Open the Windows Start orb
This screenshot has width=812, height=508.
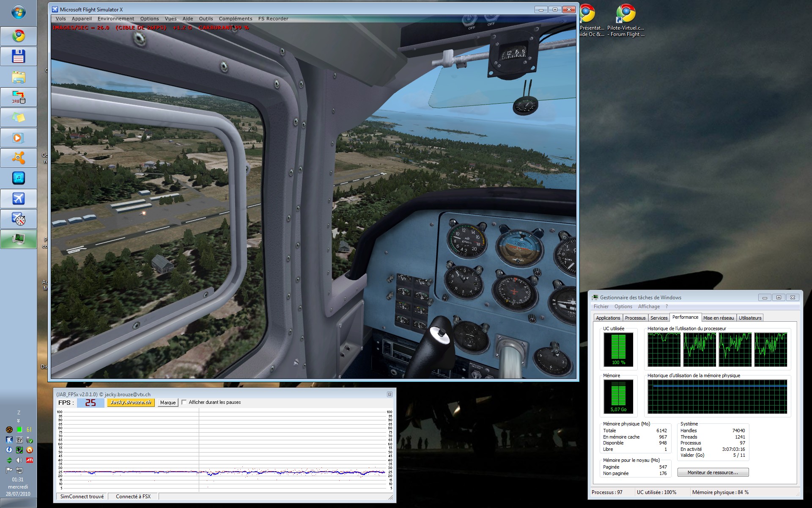(18, 12)
